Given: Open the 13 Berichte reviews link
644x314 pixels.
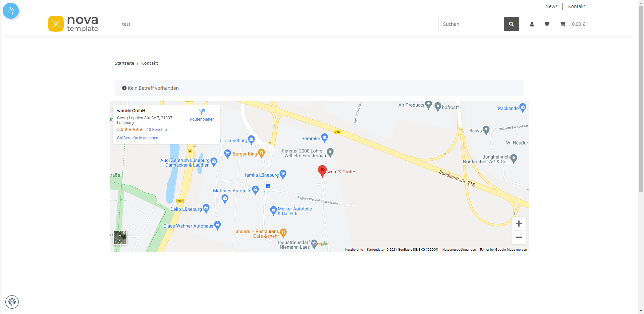Looking at the screenshot, I should pos(157,130).
